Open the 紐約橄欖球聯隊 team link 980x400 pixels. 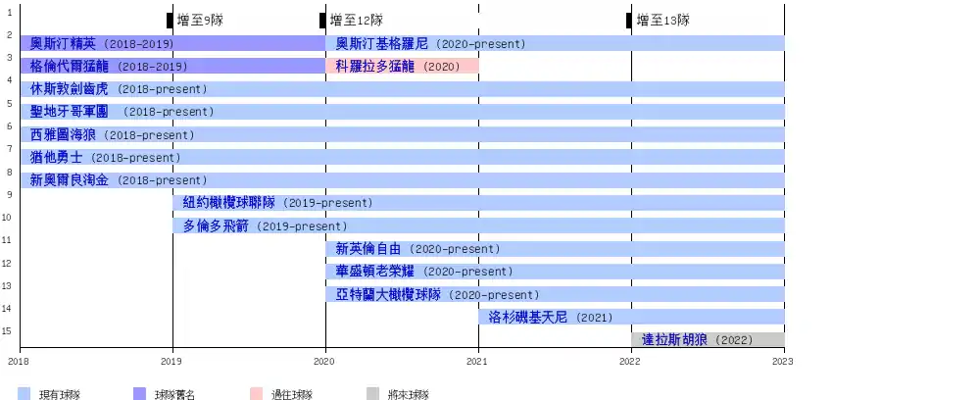(x=228, y=203)
